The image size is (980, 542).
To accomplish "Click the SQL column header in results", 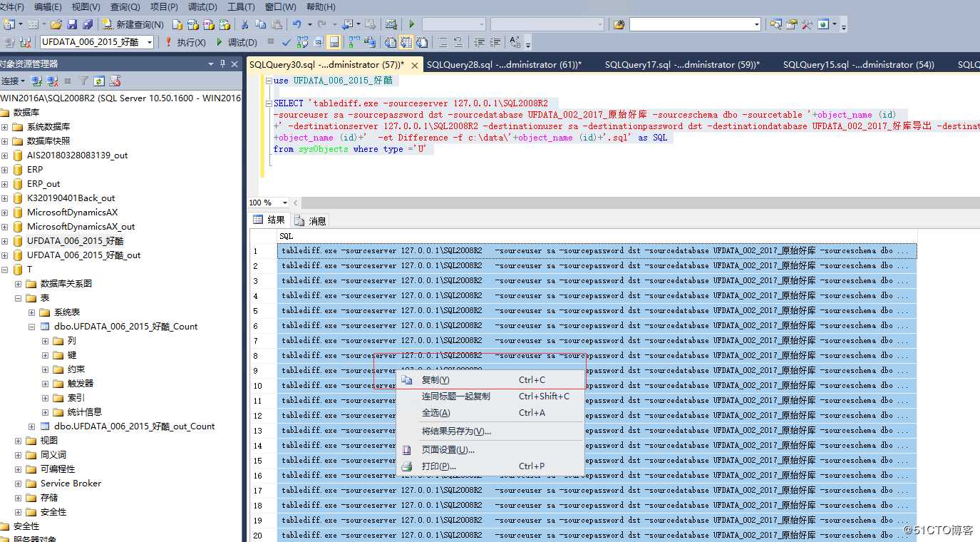I will (597, 236).
